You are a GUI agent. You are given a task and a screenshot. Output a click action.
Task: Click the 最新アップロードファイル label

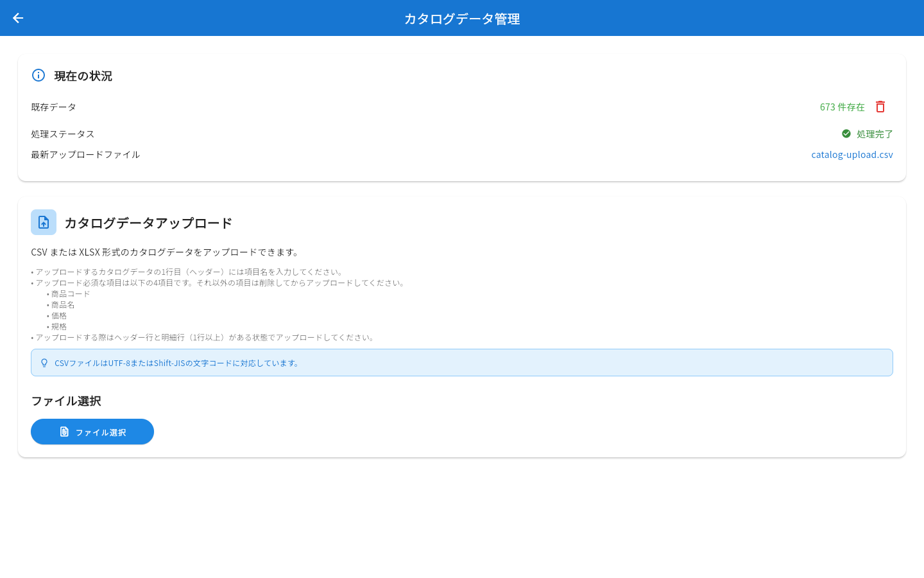pyautogui.click(x=85, y=154)
